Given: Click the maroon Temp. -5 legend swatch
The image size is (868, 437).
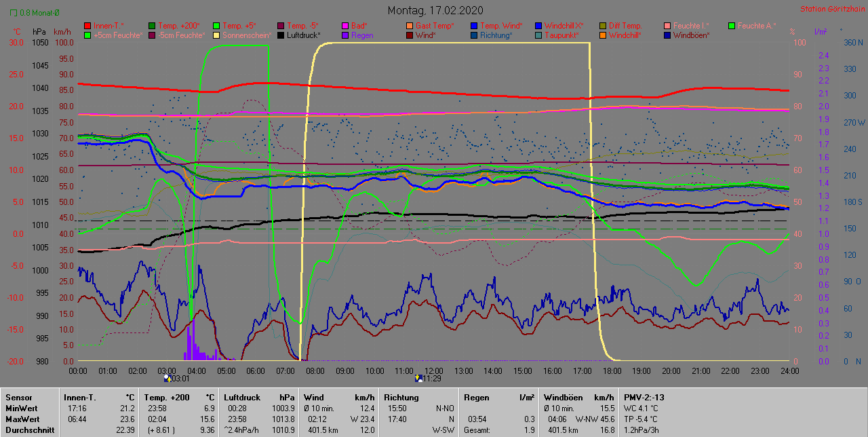Looking at the screenshot, I should pyautogui.click(x=280, y=25).
